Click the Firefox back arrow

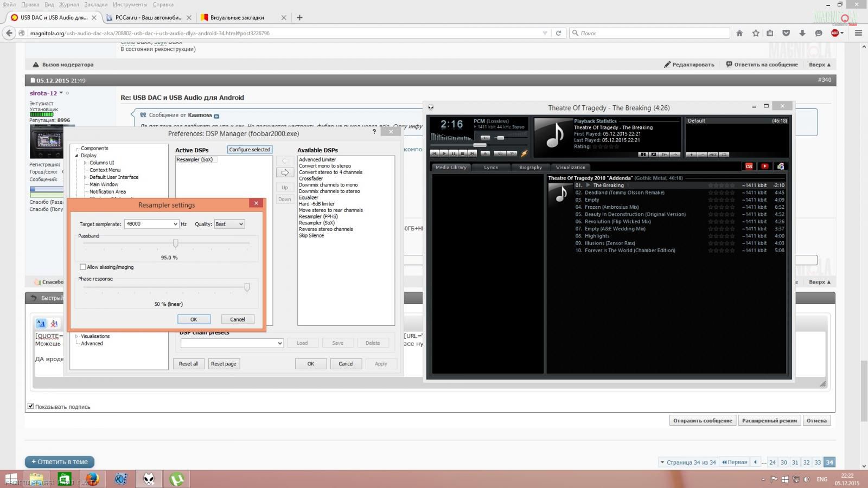9,33
